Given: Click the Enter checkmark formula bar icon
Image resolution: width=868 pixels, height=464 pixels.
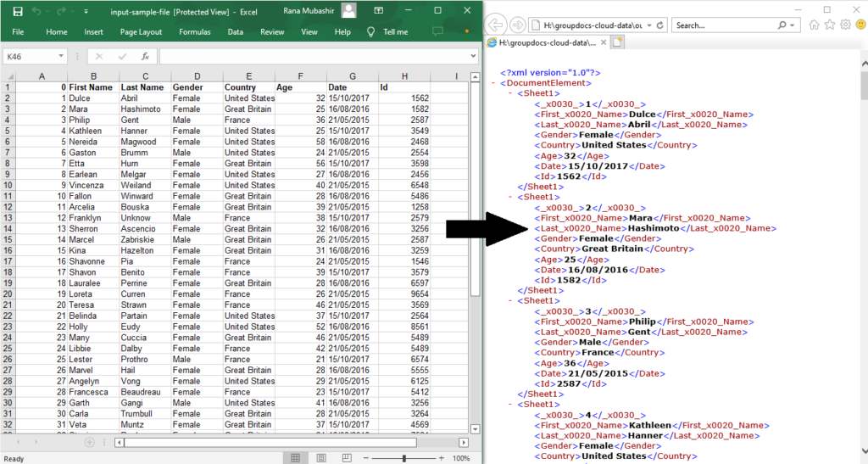Looking at the screenshot, I should point(122,57).
